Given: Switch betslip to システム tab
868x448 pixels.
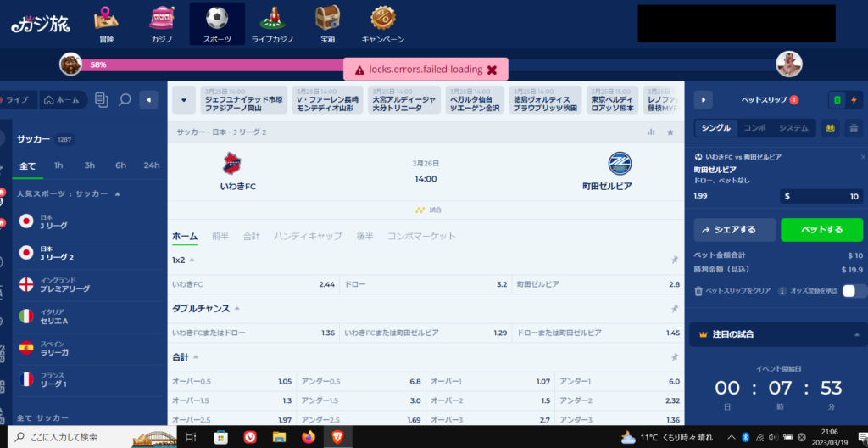Looking at the screenshot, I should click(x=793, y=128).
